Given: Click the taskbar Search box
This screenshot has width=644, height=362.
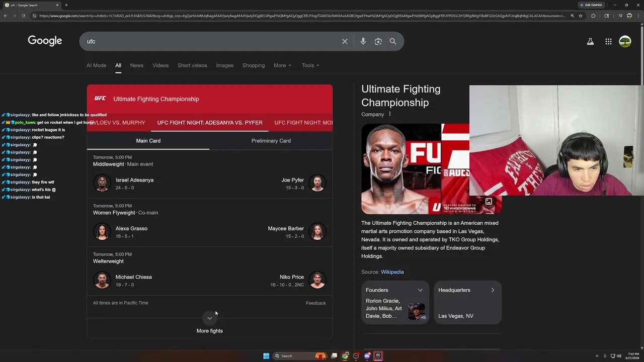Looking at the screenshot, I should point(299,356).
